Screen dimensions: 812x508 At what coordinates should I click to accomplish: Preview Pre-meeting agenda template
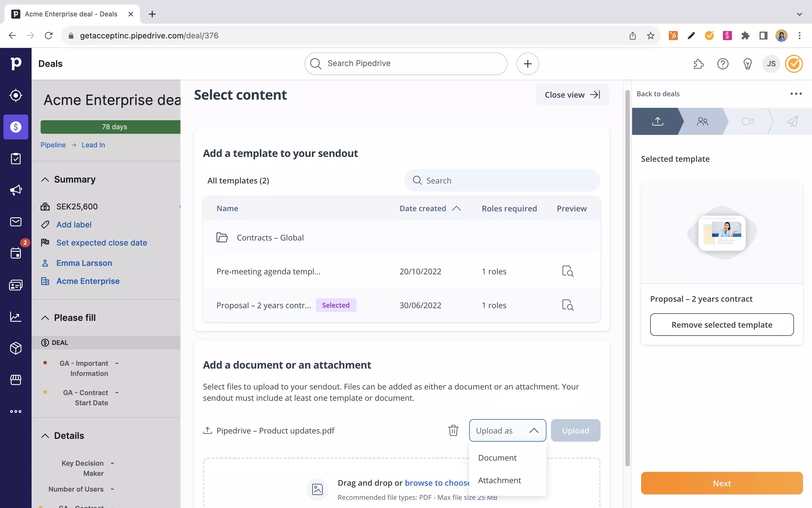[568, 271]
